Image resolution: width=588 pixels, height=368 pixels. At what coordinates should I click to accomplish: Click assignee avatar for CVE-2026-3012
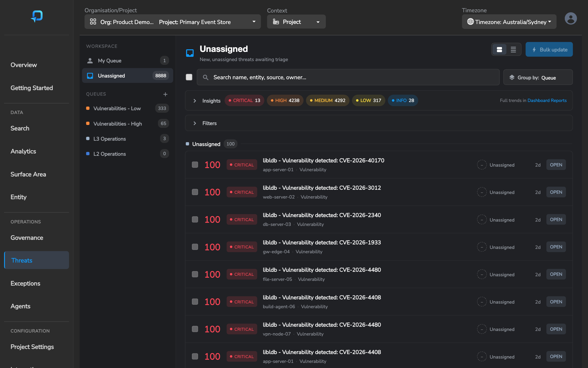(x=482, y=192)
